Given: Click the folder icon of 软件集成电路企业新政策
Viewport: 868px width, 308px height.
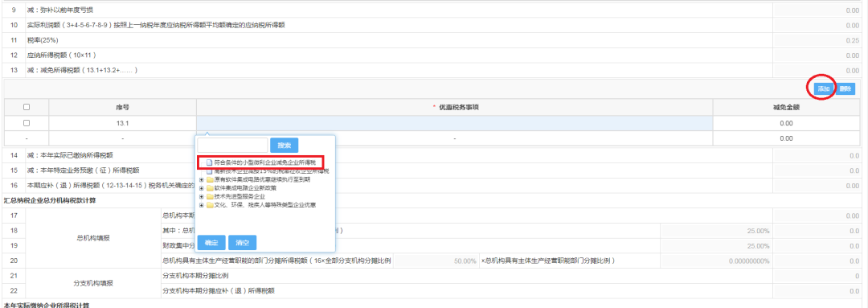Looking at the screenshot, I should pyautogui.click(x=210, y=188).
